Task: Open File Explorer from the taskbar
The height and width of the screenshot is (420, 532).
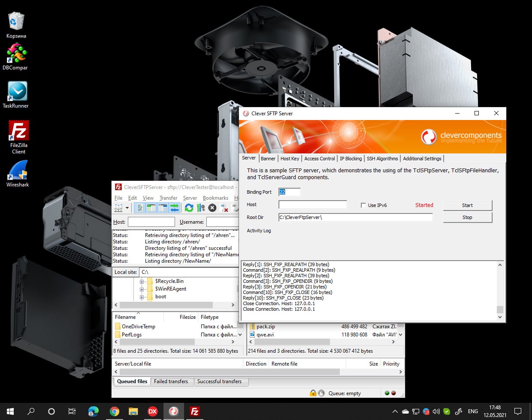Action: pyautogui.click(x=133, y=411)
